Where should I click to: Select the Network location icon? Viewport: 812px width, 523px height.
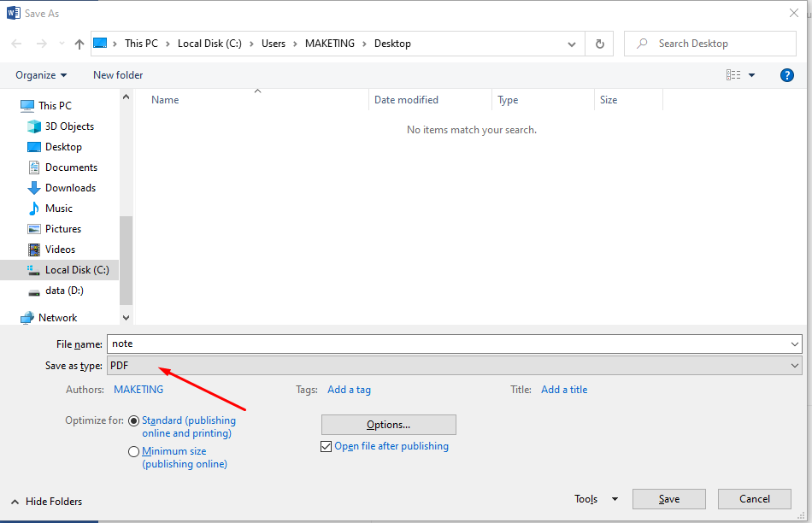click(x=27, y=318)
